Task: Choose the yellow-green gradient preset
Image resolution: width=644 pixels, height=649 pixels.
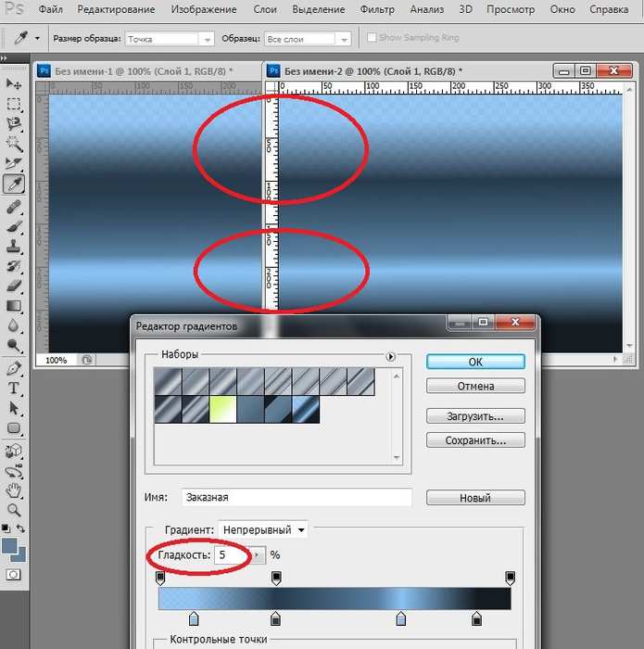Action: click(x=223, y=409)
